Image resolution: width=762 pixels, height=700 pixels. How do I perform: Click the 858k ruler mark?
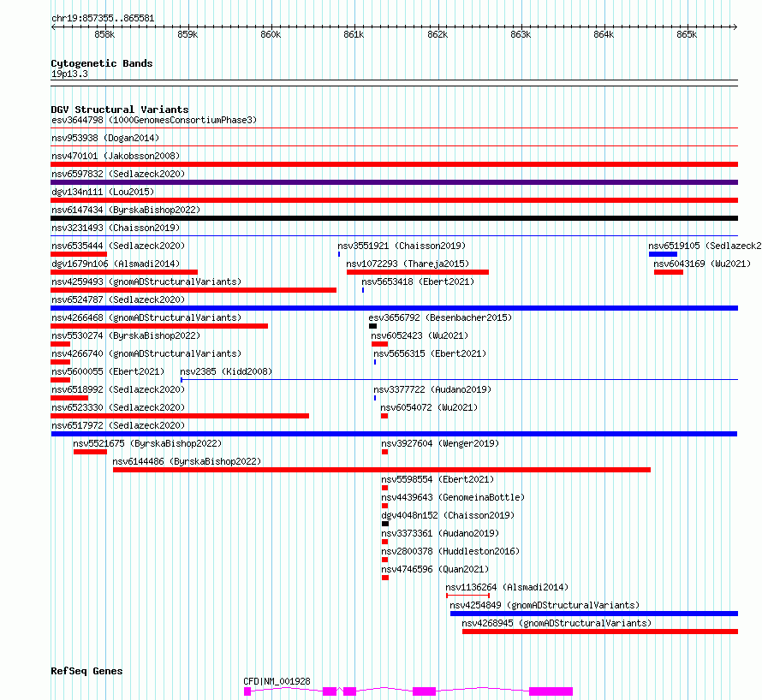pyautogui.click(x=104, y=34)
